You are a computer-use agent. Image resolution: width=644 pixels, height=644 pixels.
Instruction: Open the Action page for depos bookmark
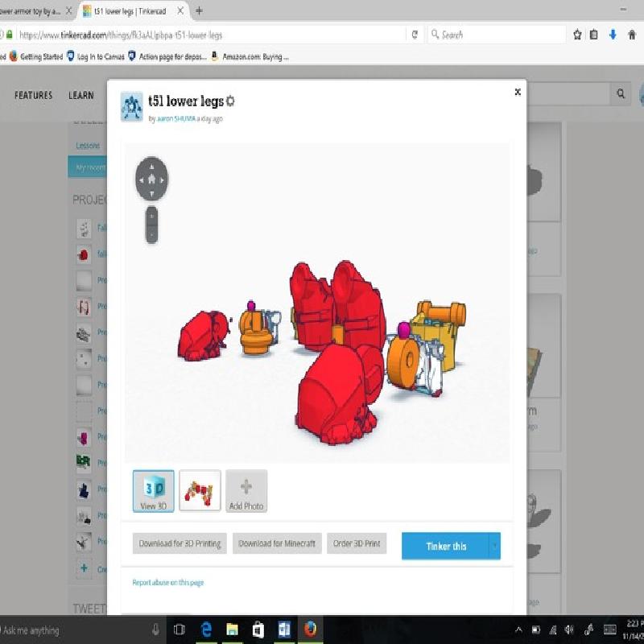[167, 56]
